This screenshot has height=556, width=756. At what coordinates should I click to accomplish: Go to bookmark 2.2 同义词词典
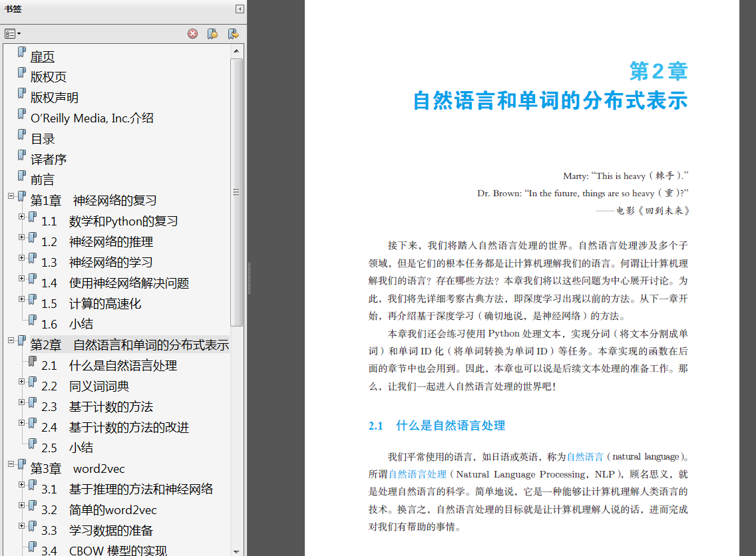coord(85,386)
